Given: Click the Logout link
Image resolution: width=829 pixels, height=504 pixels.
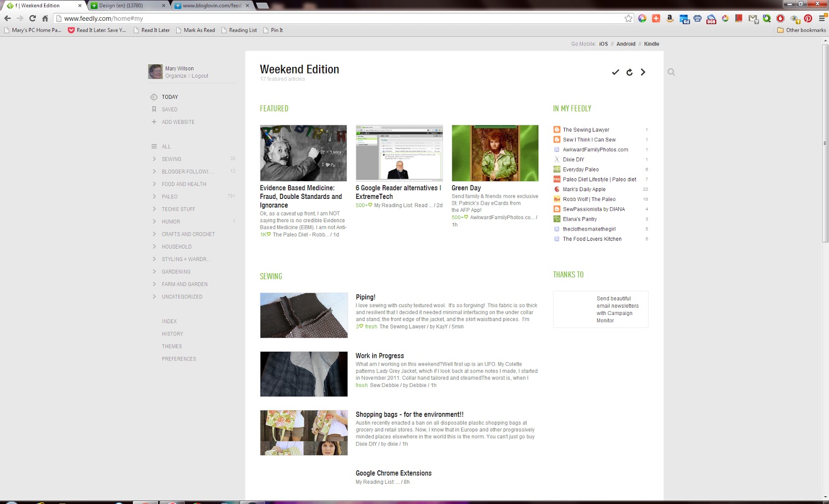Looking at the screenshot, I should (x=200, y=76).
